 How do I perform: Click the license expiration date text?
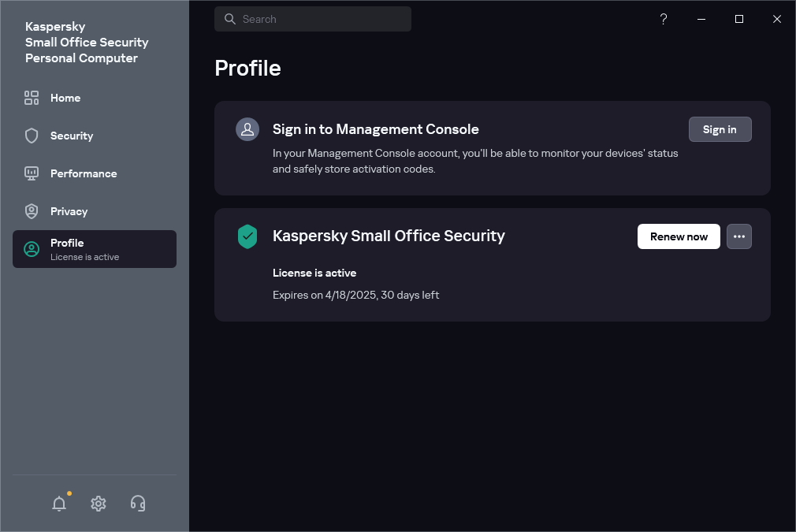point(355,295)
